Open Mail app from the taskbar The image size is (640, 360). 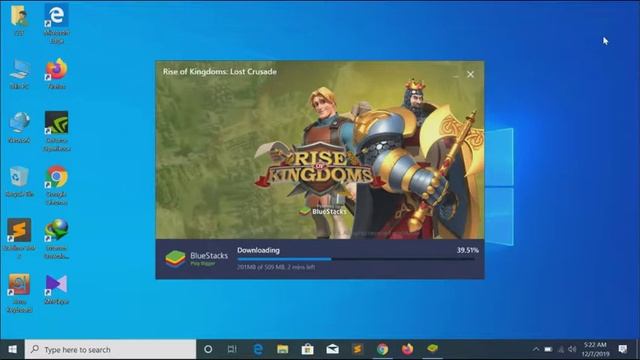332,349
